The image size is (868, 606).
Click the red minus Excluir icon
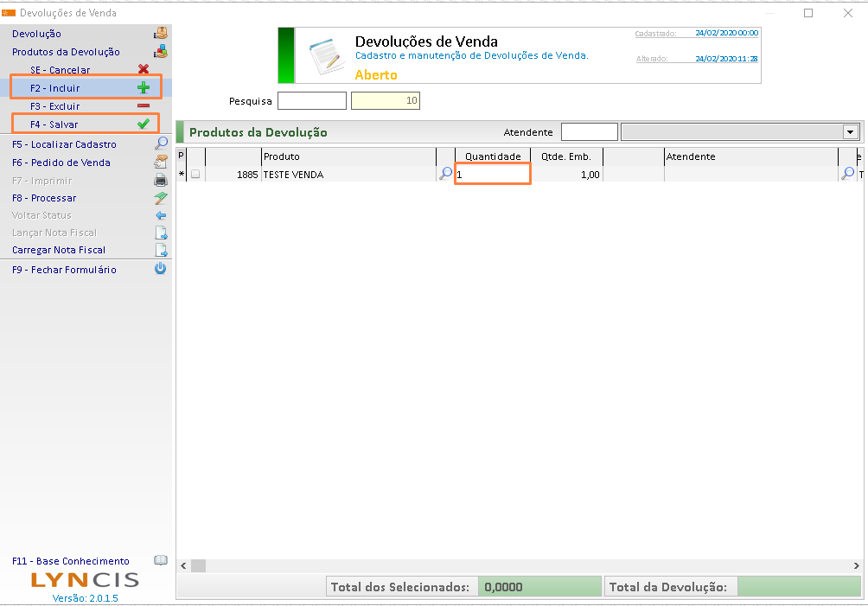tap(144, 106)
